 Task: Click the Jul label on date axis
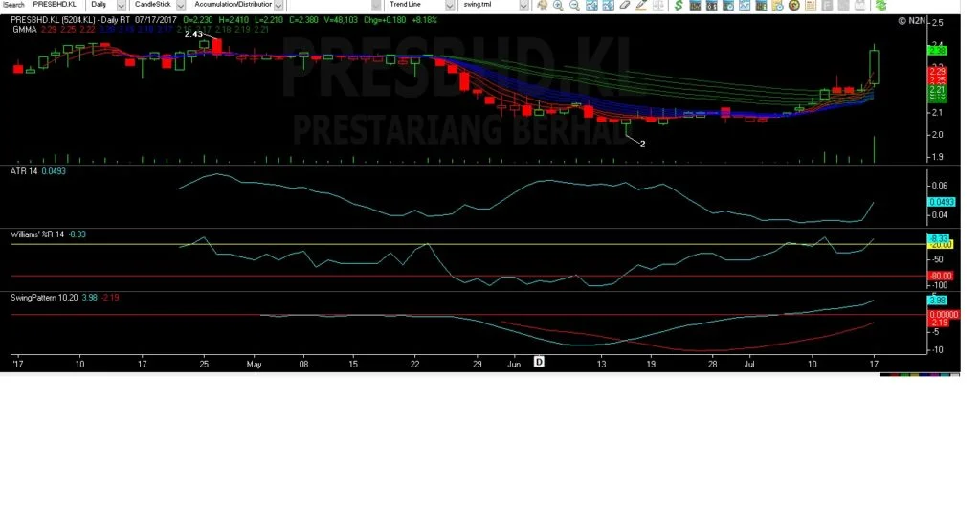749,364
